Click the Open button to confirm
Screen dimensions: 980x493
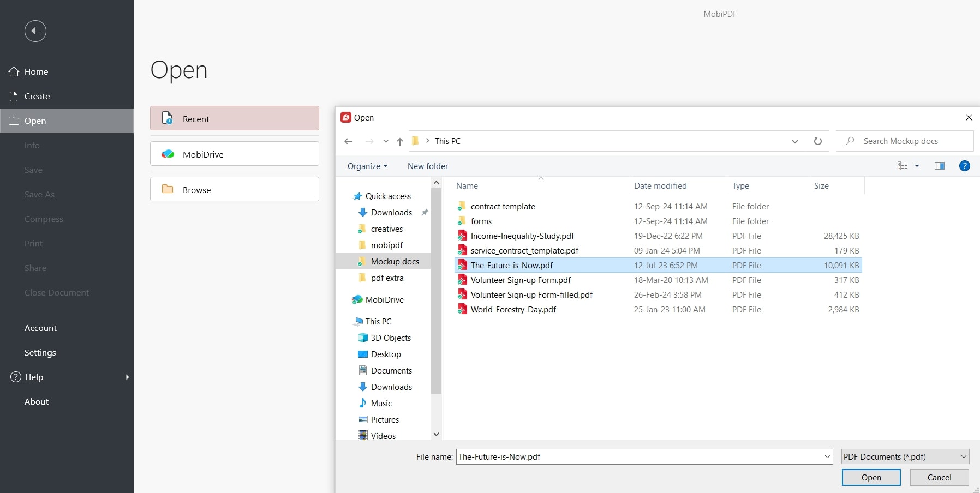click(x=871, y=477)
